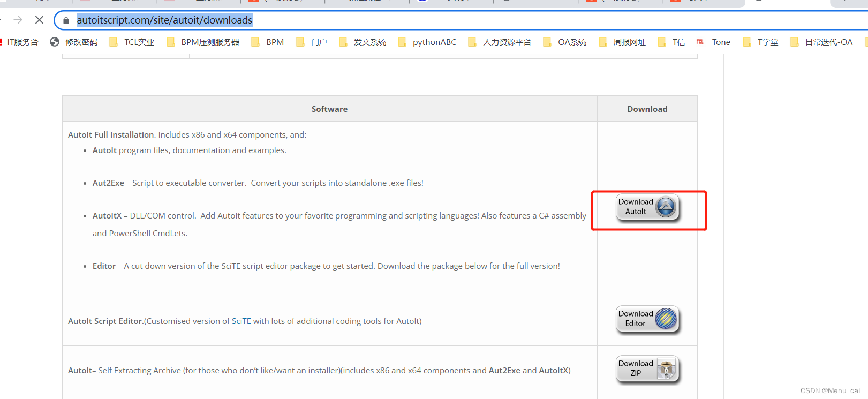Click the Download ZIP button
Screen dimensions: 868x399
point(648,369)
